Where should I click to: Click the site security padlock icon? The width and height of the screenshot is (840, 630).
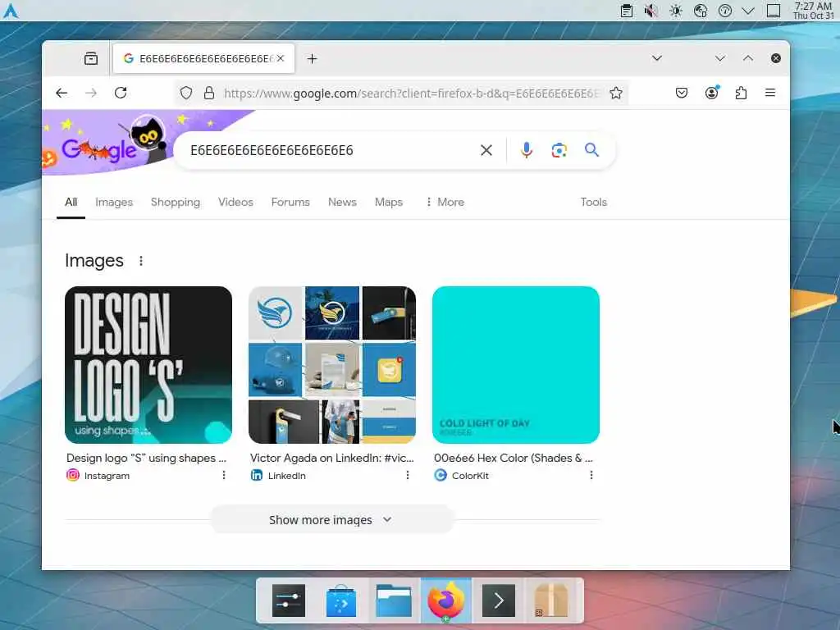[x=209, y=94]
